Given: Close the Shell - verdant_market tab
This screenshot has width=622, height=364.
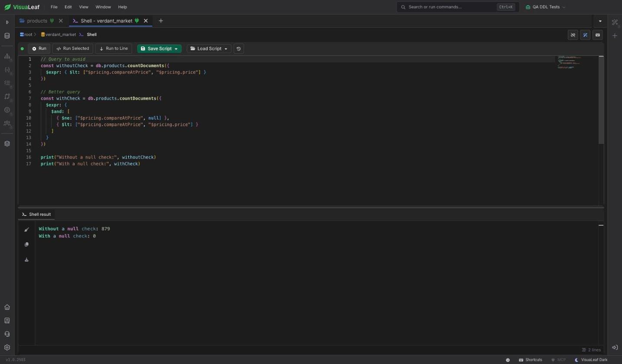Looking at the screenshot, I should [146, 21].
